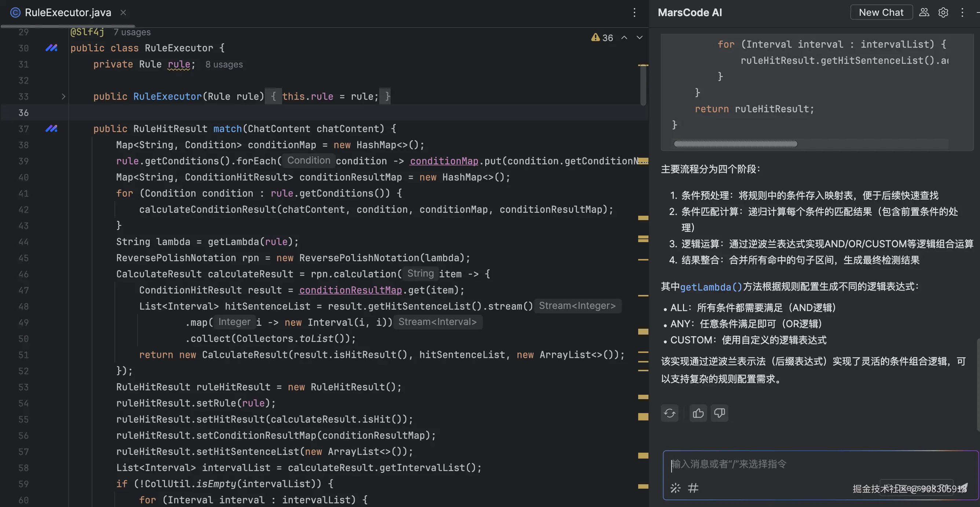The height and width of the screenshot is (507, 980).
Task: Expand the folded RuleExecutor constructor at line 33
Action: tap(63, 97)
